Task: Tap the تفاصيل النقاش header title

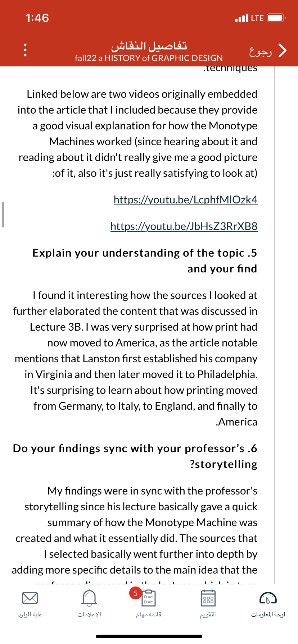Action: [x=149, y=46]
